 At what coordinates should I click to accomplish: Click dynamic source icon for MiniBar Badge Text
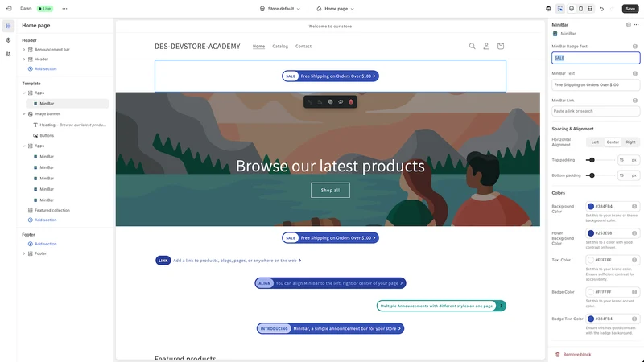(x=635, y=47)
